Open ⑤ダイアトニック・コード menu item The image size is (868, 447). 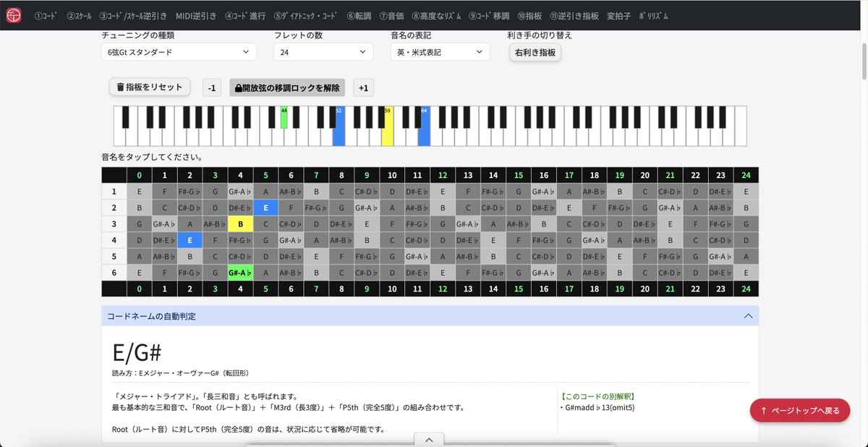click(x=305, y=15)
